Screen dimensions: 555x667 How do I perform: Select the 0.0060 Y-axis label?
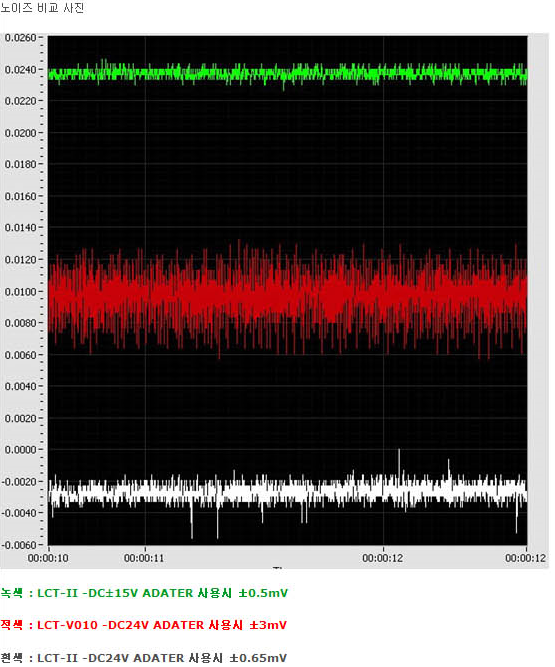(20, 355)
